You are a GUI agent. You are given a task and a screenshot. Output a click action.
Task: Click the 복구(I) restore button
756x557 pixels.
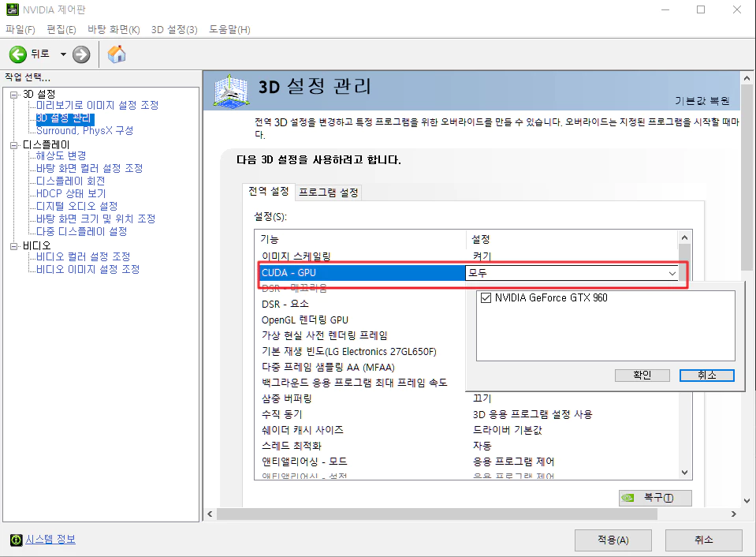(x=655, y=498)
